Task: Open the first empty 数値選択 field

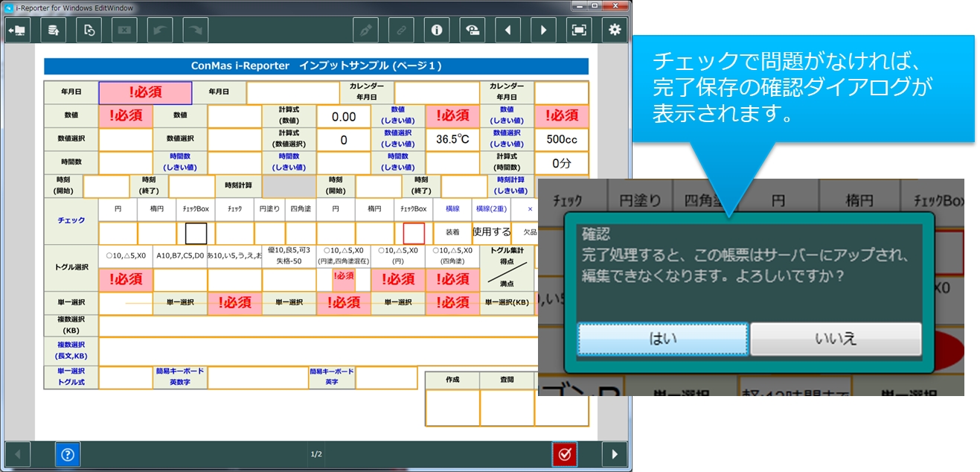Action: (126, 139)
